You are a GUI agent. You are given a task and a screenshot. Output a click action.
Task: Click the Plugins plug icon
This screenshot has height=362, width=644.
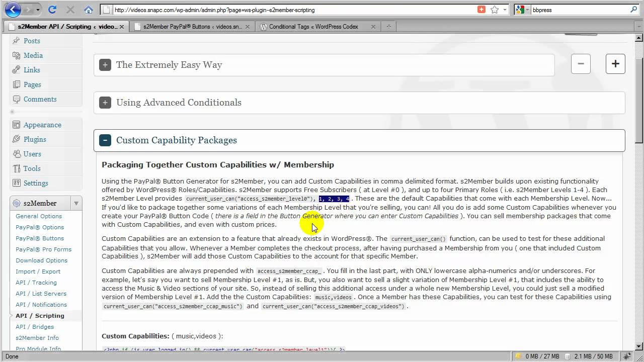point(17,139)
